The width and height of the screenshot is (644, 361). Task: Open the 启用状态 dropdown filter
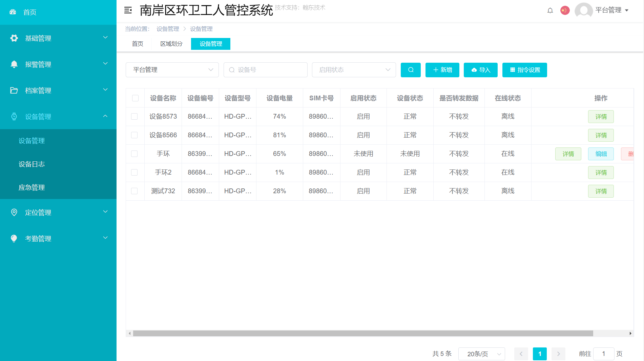pyautogui.click(x=354, y=70)
